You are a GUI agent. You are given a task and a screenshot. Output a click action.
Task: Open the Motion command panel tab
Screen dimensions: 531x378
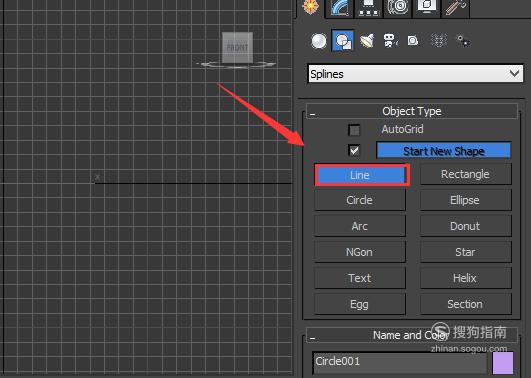[x=398, y=7]
